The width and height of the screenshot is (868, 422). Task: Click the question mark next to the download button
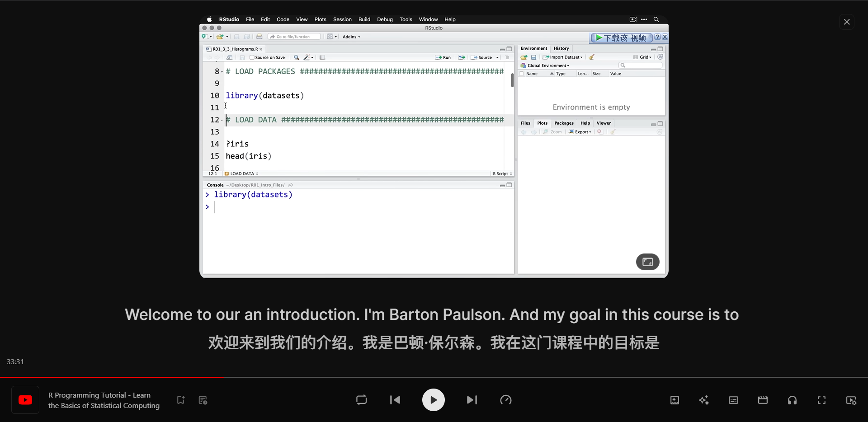point(658,38)
